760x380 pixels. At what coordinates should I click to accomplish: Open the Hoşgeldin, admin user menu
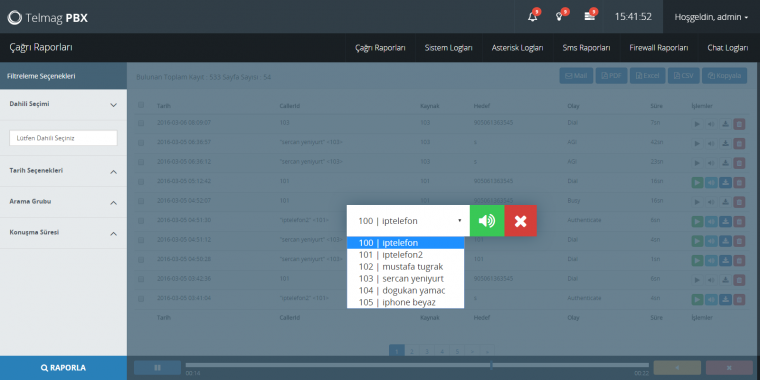click(711, 16)
